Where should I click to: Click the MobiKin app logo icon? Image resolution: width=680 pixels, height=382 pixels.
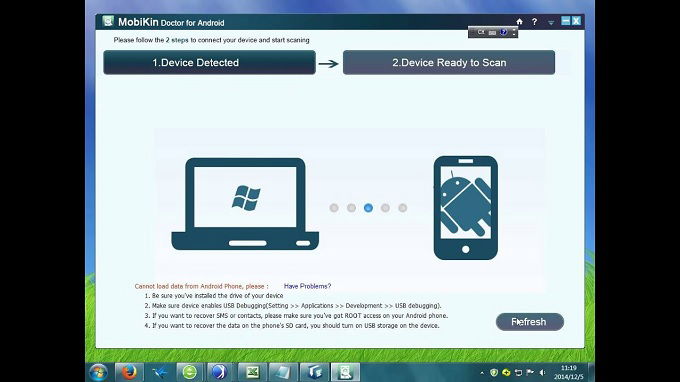[108, 21]
